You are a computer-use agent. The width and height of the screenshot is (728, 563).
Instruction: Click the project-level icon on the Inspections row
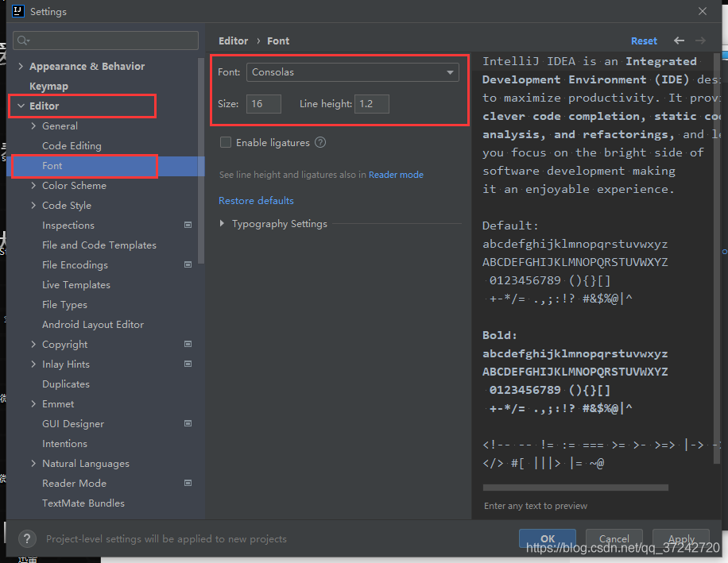(x=188, y=225)
